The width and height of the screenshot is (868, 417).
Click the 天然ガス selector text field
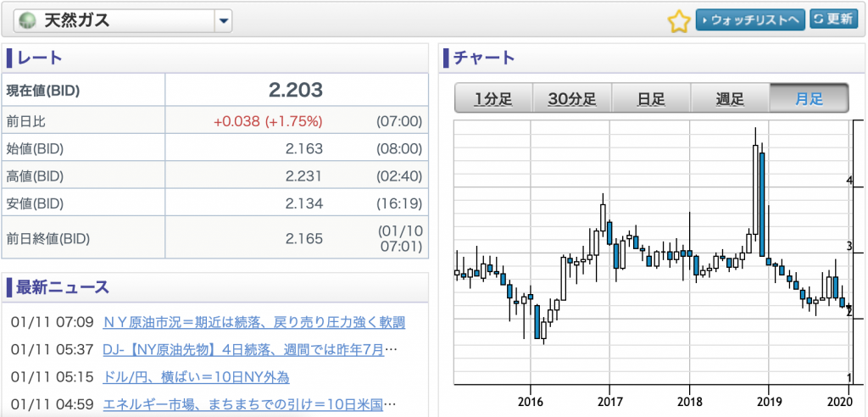coord(114,21)
